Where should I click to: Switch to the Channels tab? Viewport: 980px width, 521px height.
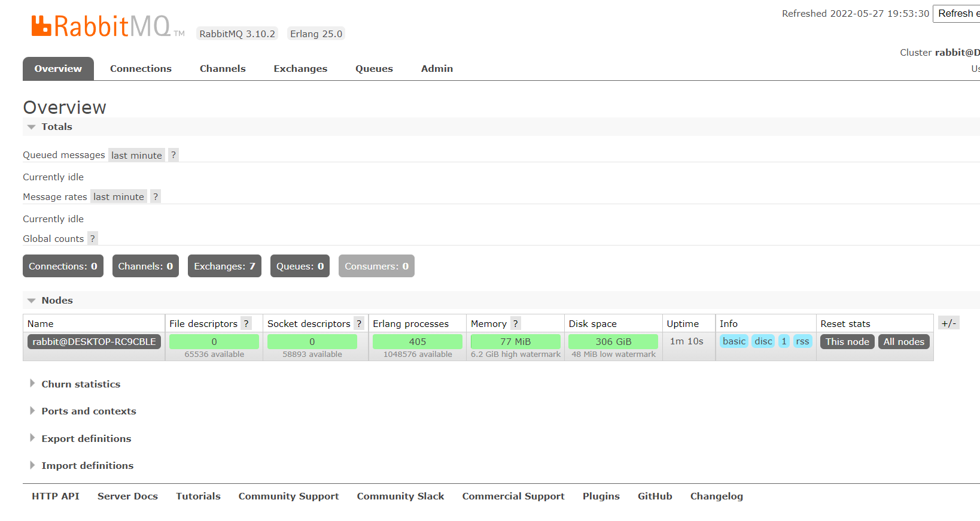pyautogui.click(x=223, y=69)
